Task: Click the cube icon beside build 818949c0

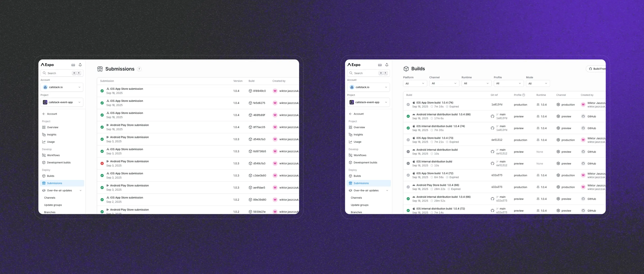Action: (250, 91)
